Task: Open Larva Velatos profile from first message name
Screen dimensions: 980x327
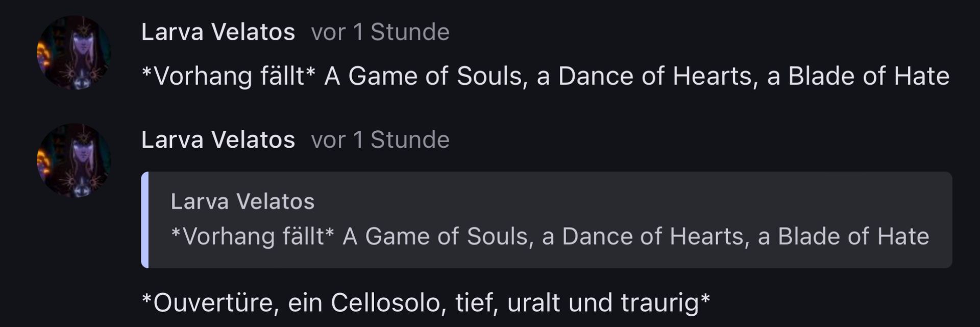Action: click(218, 32)
